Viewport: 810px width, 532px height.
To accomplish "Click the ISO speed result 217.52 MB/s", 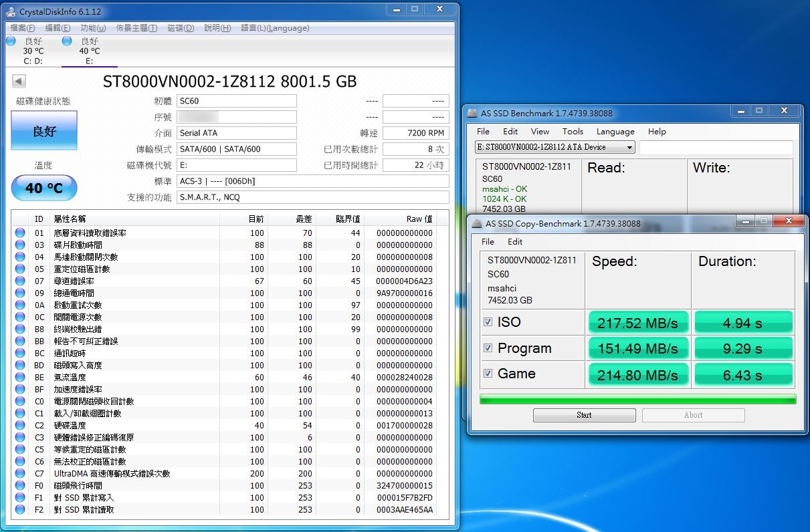I will click(x=637, y=323).
